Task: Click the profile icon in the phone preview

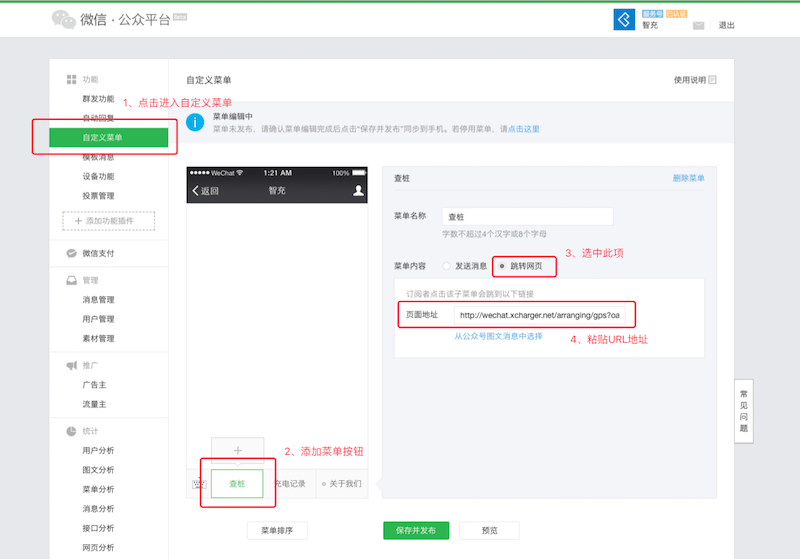Action: coord(358,190)
